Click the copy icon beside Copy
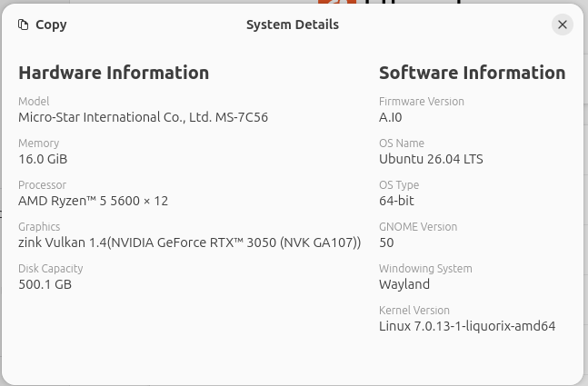The height and width of the screenshot is (386, 588). pyautogui.click(x=24, y=25)
